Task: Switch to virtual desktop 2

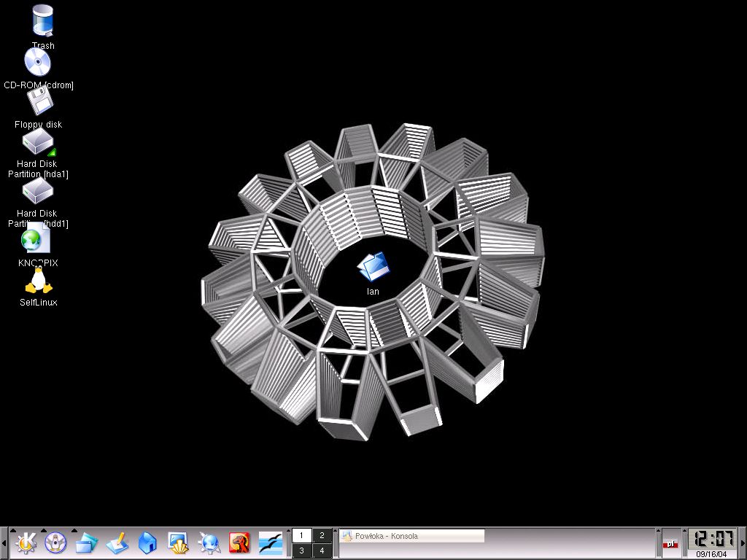Action: click(322, 535)
